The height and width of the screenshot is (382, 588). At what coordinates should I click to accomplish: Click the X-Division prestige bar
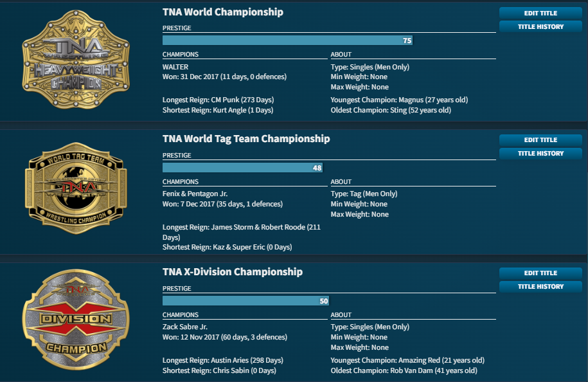click(245, 300)
